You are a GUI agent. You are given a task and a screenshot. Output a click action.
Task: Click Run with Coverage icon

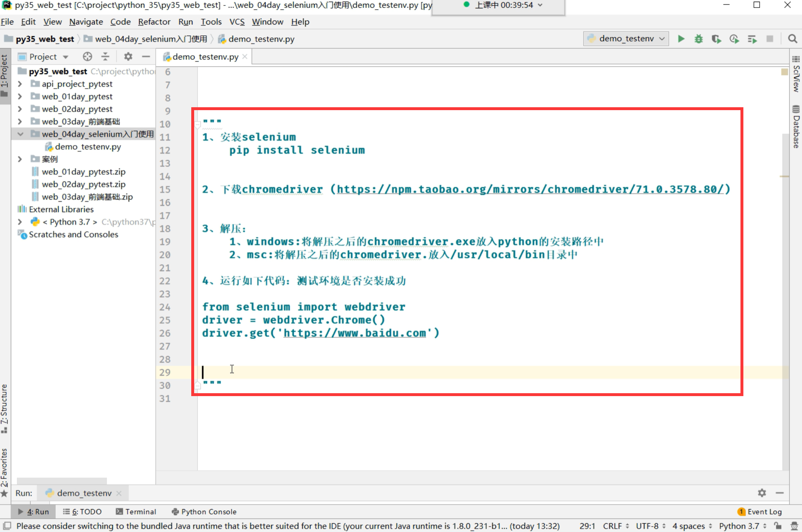click(716, 39)
